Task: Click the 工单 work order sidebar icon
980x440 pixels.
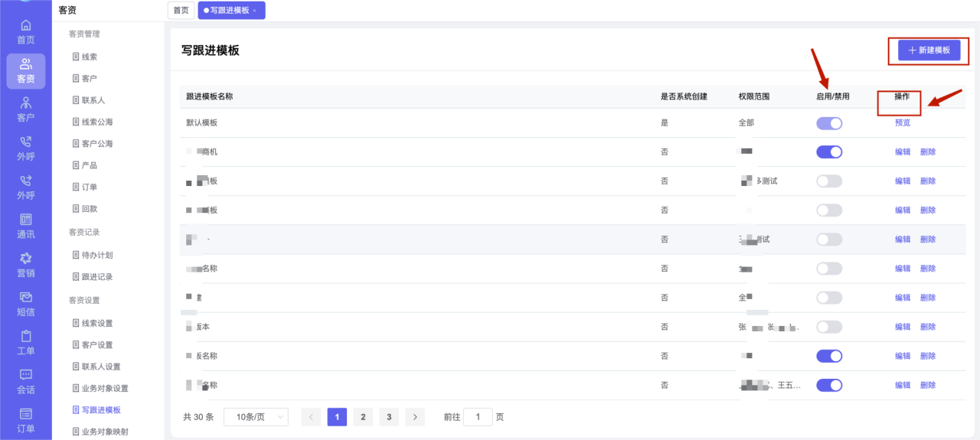Action: (25, 343)
